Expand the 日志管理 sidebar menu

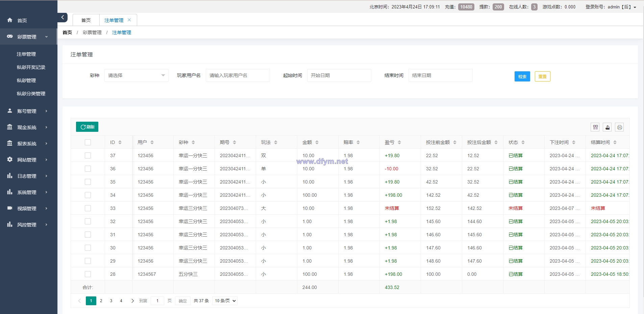28,176
